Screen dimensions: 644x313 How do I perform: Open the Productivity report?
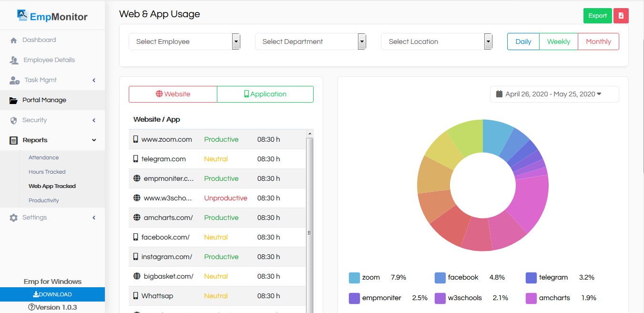(x=44, y=200)
